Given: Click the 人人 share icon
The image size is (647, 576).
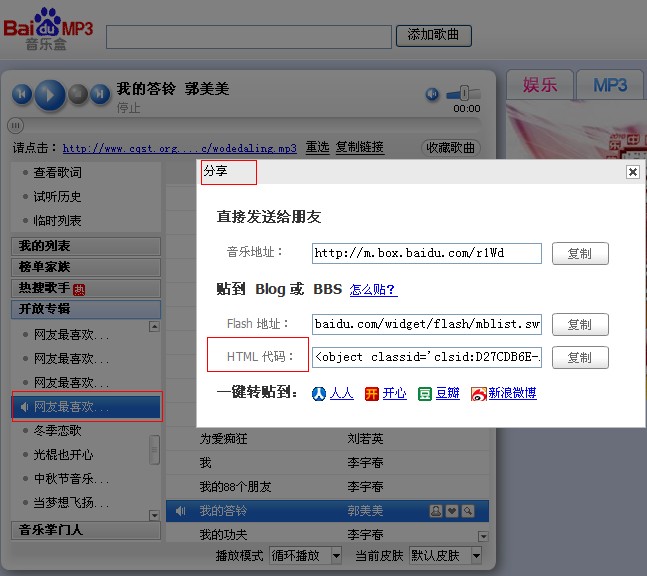Looking at the screenshot, I should (x=319, y=394).
